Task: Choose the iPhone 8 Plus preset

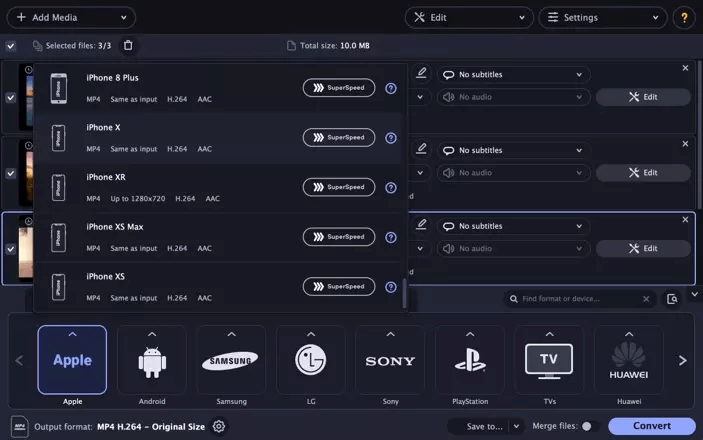Action: point(217,88)
